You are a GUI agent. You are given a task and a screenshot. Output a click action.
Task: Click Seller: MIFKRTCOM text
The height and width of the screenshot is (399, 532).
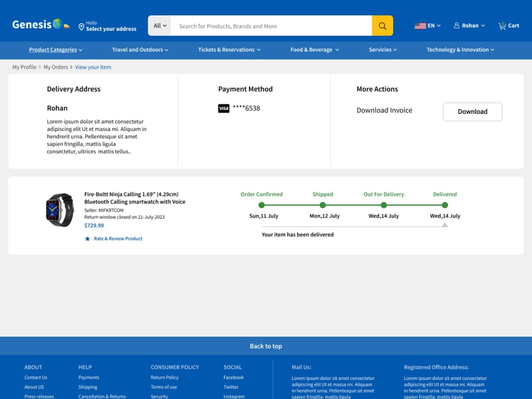tap(104, 210)
